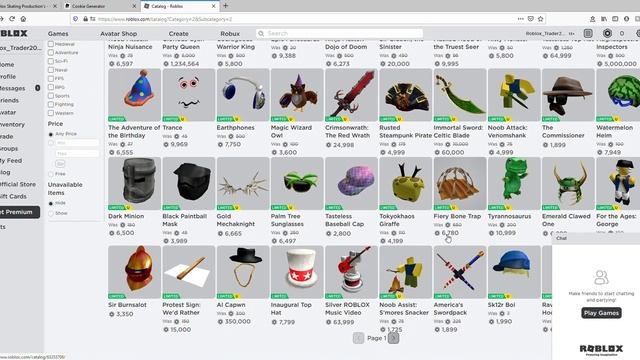Click the Roblox search field
Viewport: 640px width, 360px height.
[x=340, y=33]
